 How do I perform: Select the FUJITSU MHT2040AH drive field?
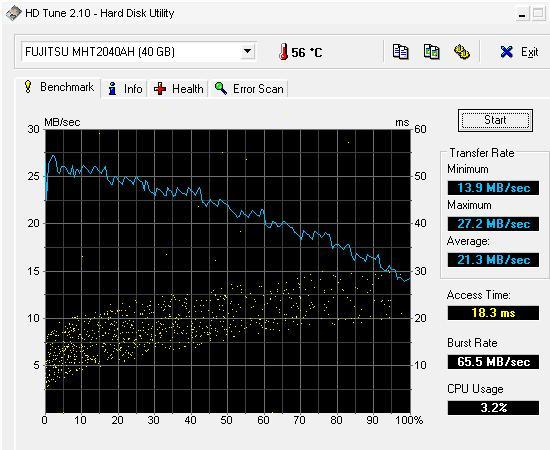pyautogui.click(x=138, y=52)
